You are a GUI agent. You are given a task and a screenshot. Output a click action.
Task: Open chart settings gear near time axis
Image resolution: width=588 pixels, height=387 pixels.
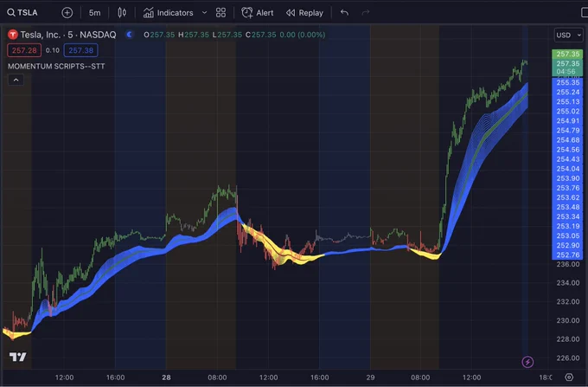(x=569, y=377)
